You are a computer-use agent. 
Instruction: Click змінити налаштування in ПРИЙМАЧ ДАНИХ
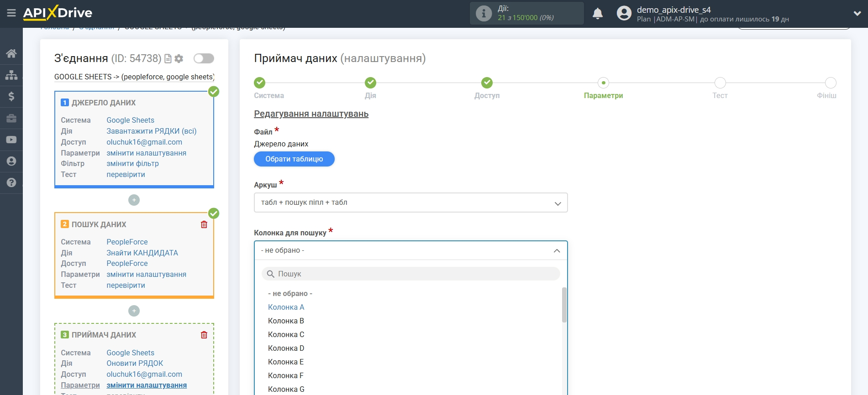coord(147,385)
